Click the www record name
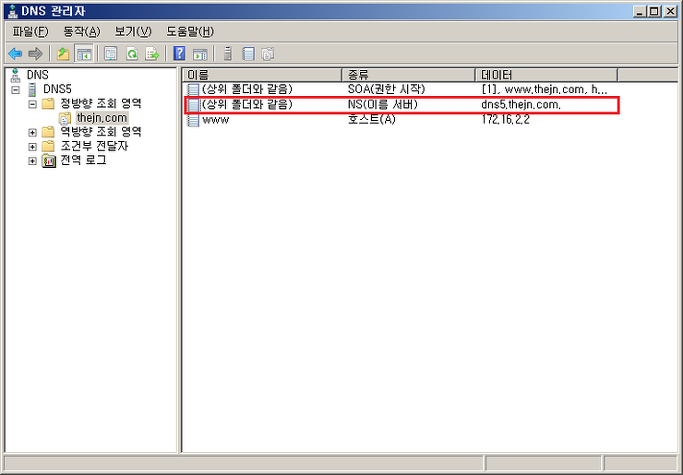Screen dimensions: 683x475 point(216,120)
